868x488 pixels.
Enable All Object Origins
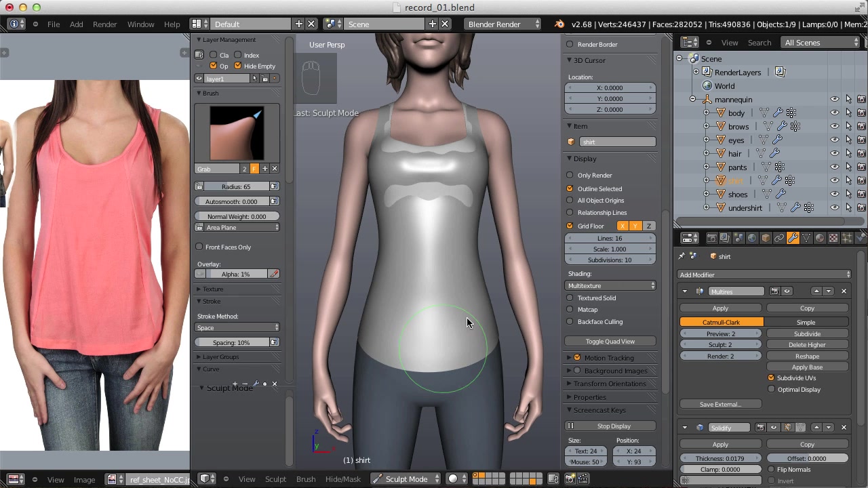pyautogui.click(x=570, y=201)
